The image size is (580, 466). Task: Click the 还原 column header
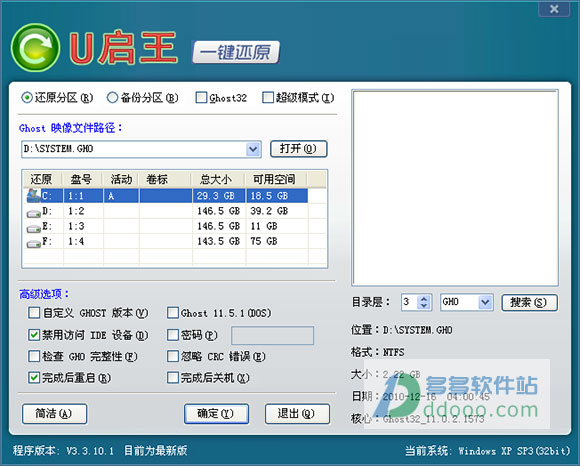[43, 179]
